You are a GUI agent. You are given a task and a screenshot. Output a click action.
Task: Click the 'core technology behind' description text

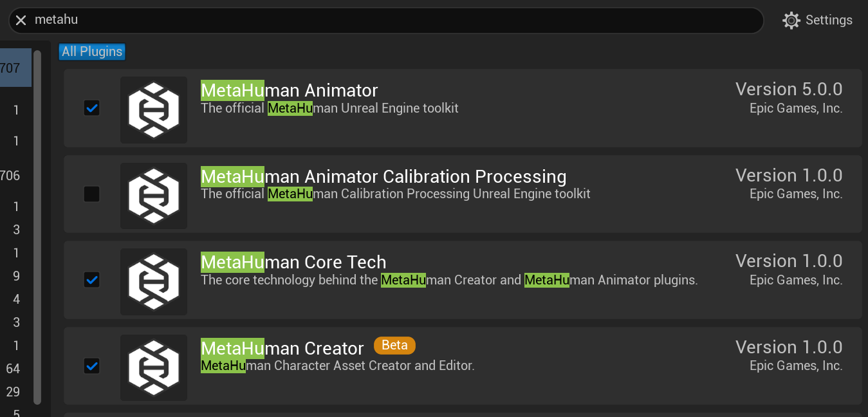click(x=449, y=280)
